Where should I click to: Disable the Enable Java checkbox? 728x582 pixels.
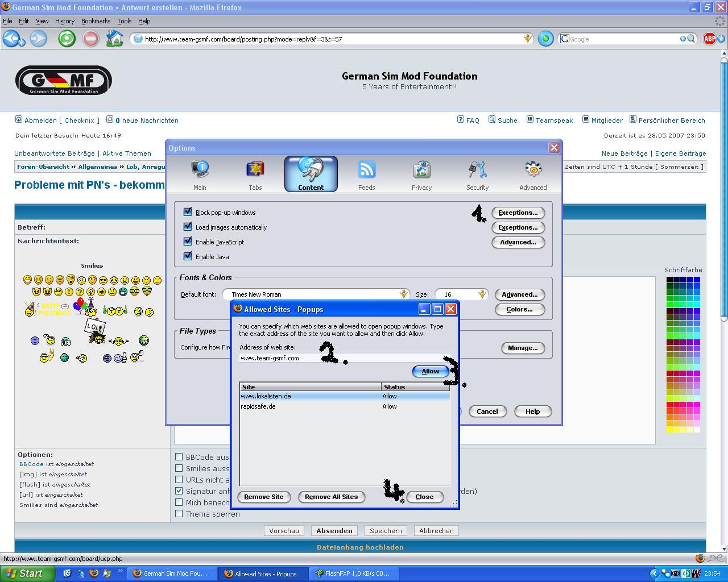click(188, 256)
